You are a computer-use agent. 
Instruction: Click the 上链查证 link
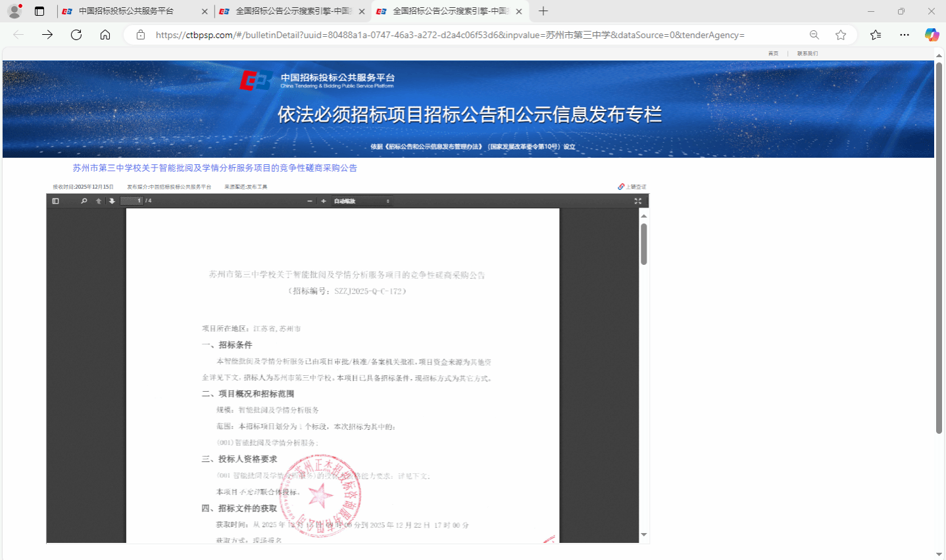(632, 187)
